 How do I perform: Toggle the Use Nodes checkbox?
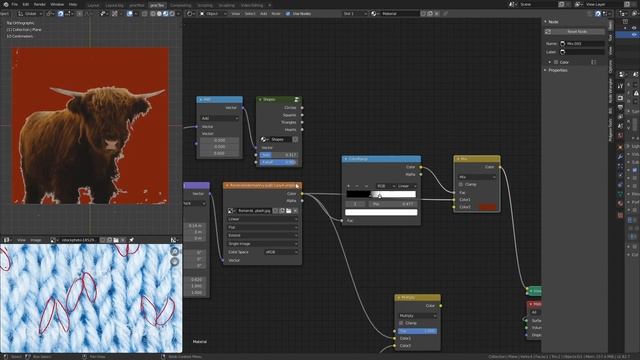tap(288, 13)
